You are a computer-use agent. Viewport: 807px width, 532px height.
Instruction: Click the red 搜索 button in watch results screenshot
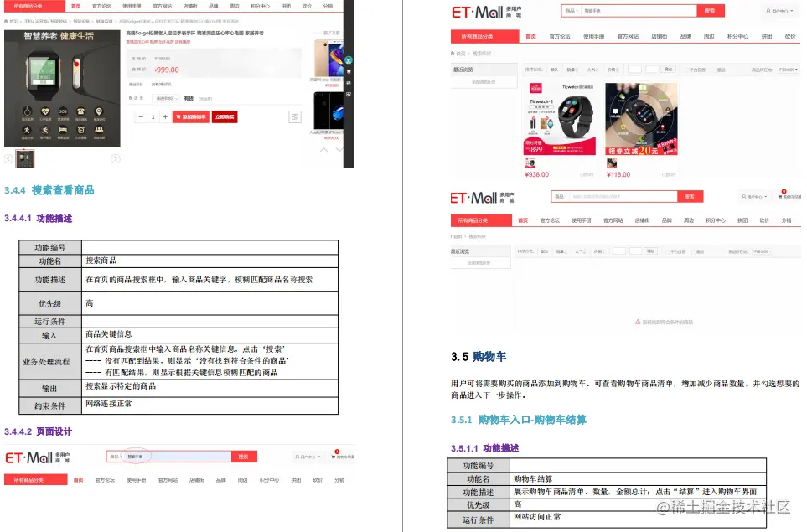point(711,11)
